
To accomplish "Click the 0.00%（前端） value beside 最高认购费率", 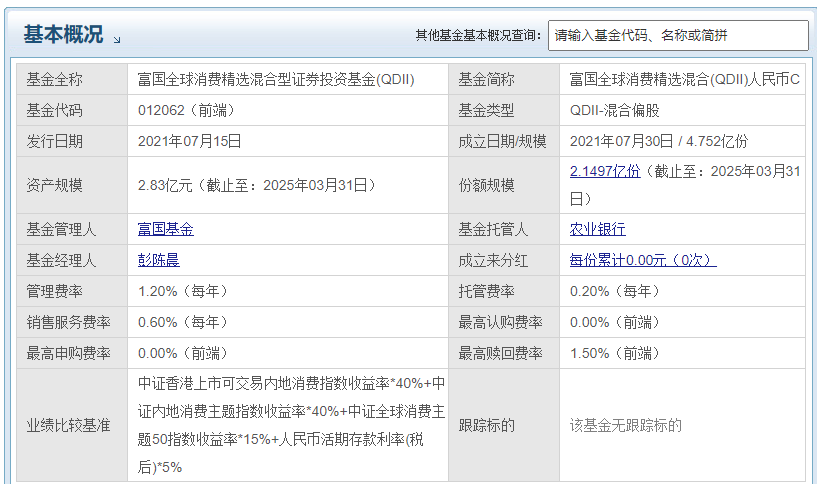I will tap(614, 322).
